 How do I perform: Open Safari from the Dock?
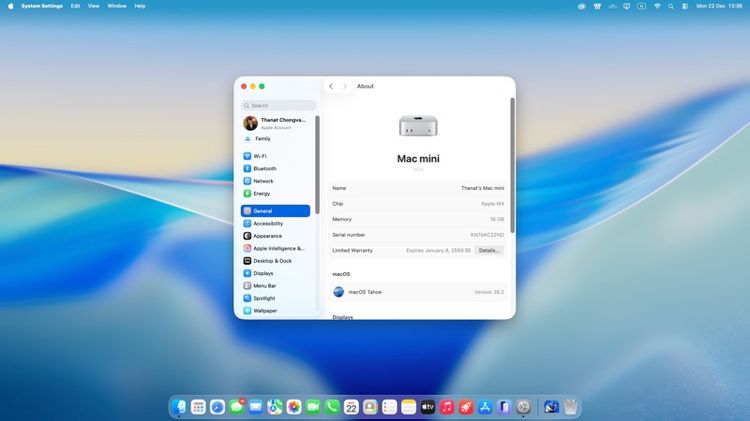click(x=217, y=407)
